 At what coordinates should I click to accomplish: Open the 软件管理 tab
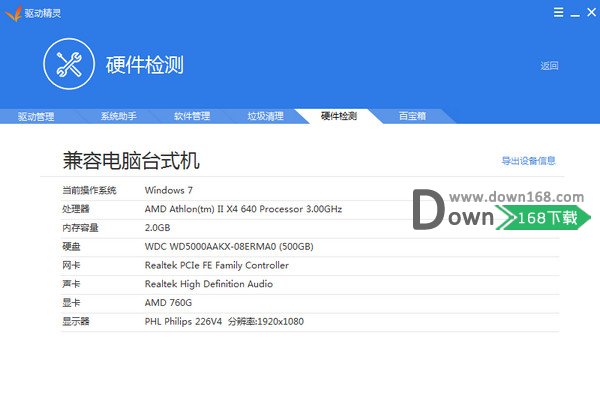(x=192, y=116)
